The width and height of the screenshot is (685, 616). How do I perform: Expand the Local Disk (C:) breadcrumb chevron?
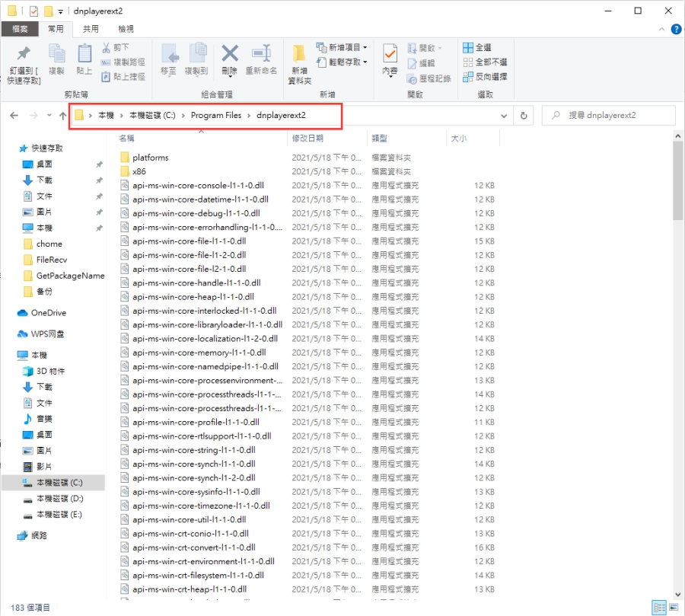pyautogui.click(x=183, y=116)
